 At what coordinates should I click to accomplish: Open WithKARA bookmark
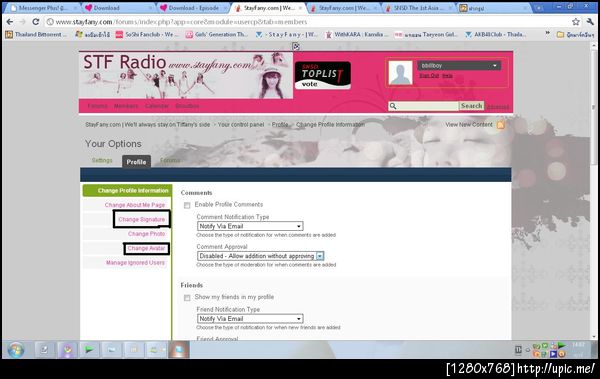tap(356, 34)
